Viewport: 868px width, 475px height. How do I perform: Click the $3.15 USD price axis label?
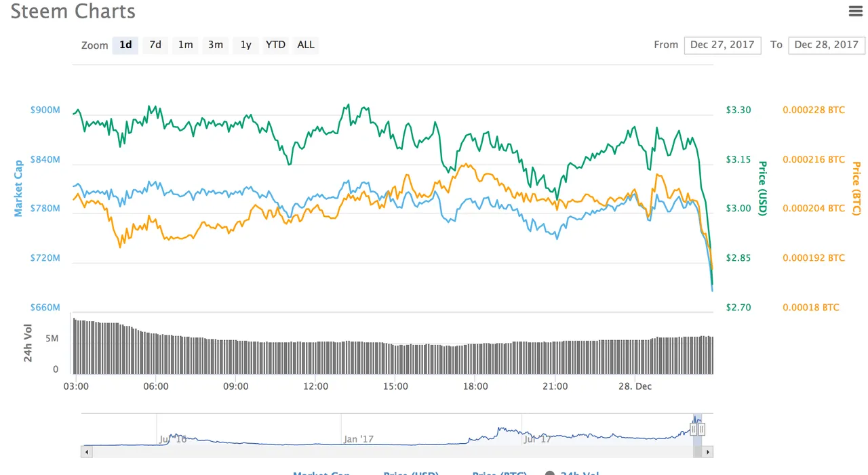point(738,159)
